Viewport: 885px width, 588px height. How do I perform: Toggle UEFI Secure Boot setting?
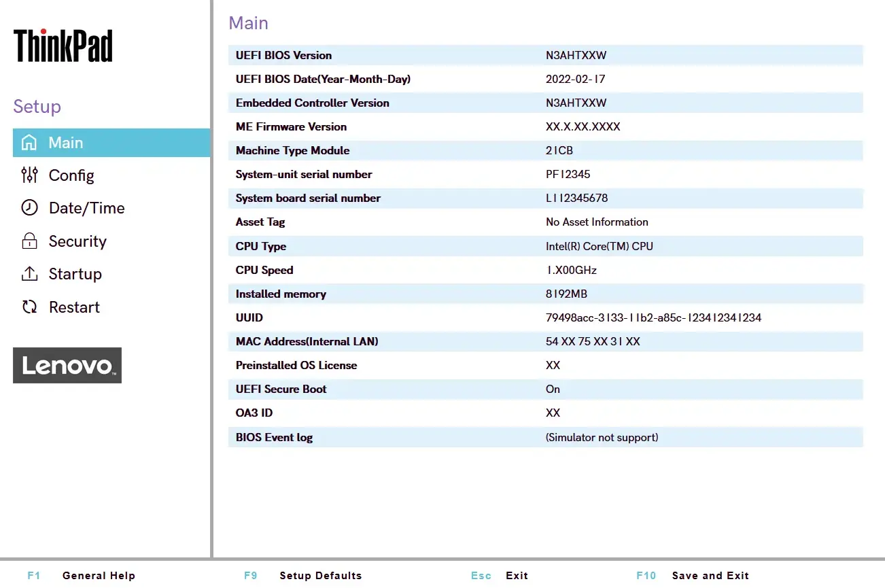[x=544, y=389]
